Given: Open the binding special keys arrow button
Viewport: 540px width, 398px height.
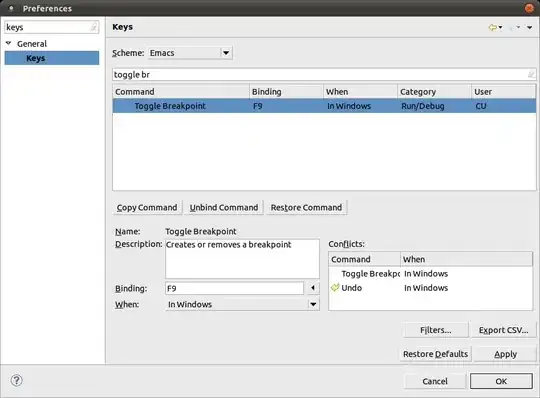Looking at the screenshot, I should (x=313, y=288).
